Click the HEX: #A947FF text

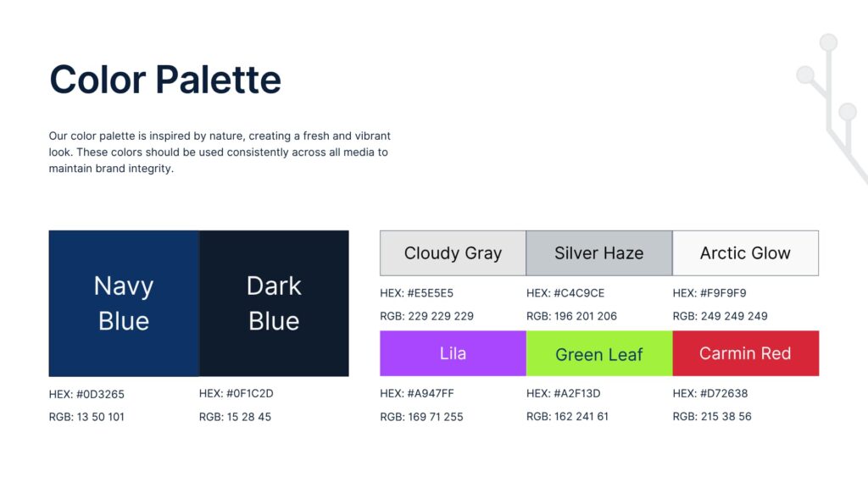pos(417,393)
